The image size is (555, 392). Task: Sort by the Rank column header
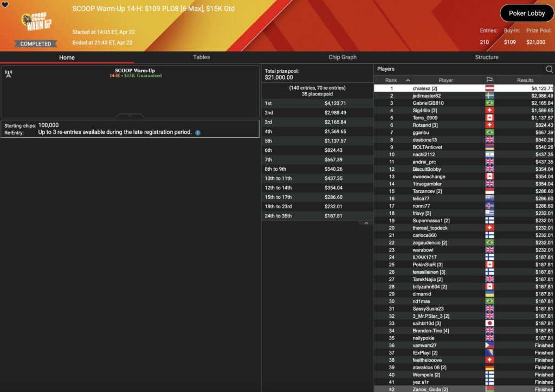coord(391,80)
